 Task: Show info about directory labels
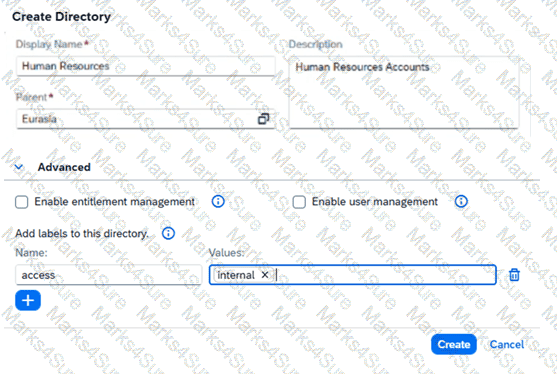coord(168,233)
